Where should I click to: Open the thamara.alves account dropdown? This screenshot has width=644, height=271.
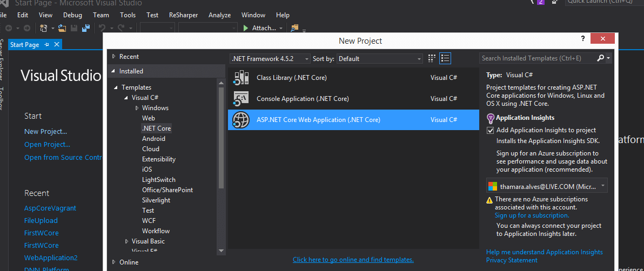point(547,186)
